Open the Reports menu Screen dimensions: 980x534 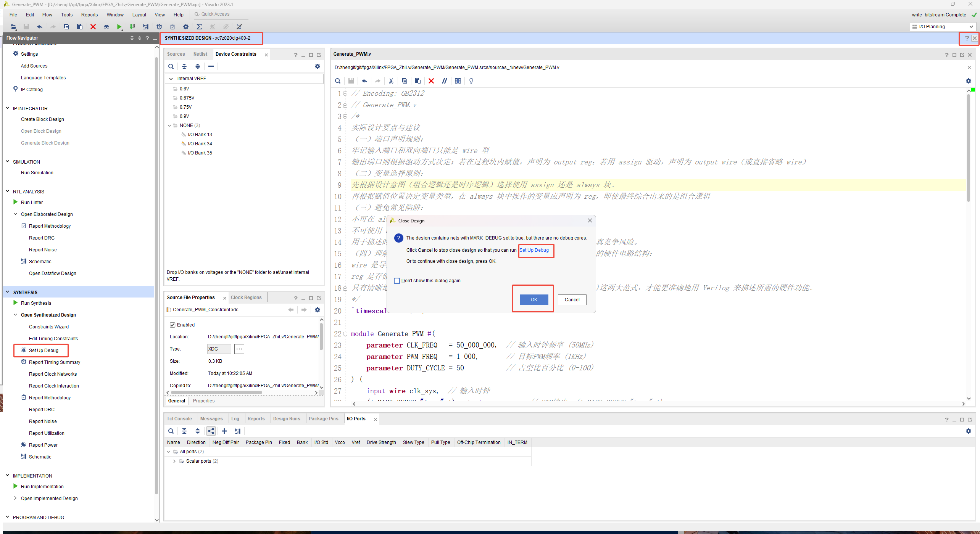tap(89, 15)
